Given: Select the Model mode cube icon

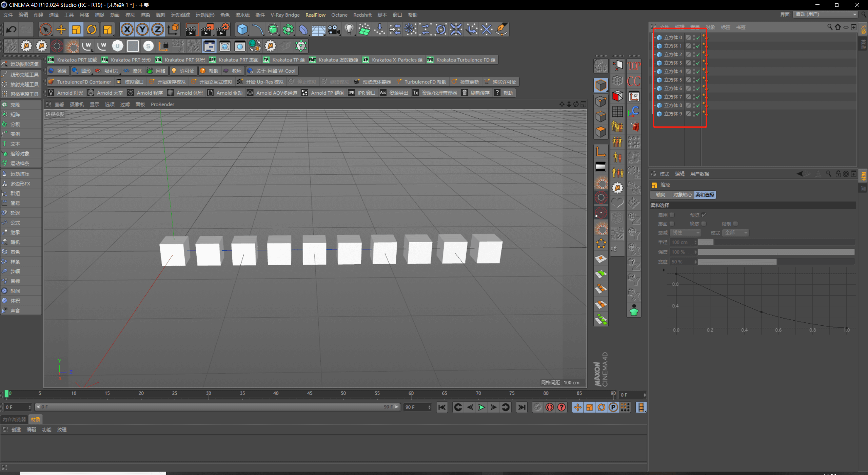Looking at the screenshot, I should click(601, 85).
